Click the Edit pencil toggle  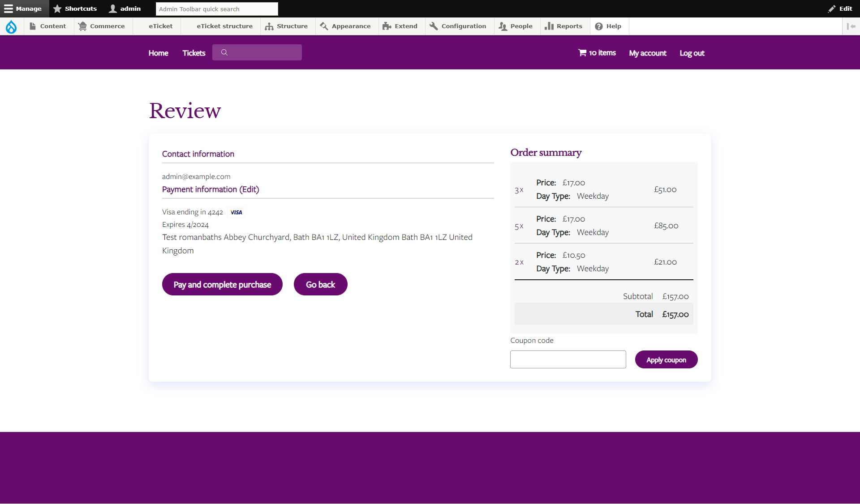(840, 9)
